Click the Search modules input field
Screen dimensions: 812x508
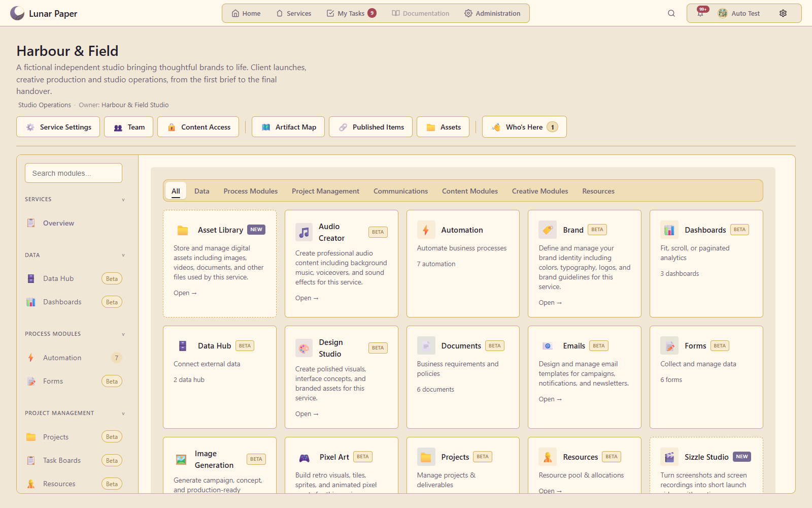tap(74, 173)
